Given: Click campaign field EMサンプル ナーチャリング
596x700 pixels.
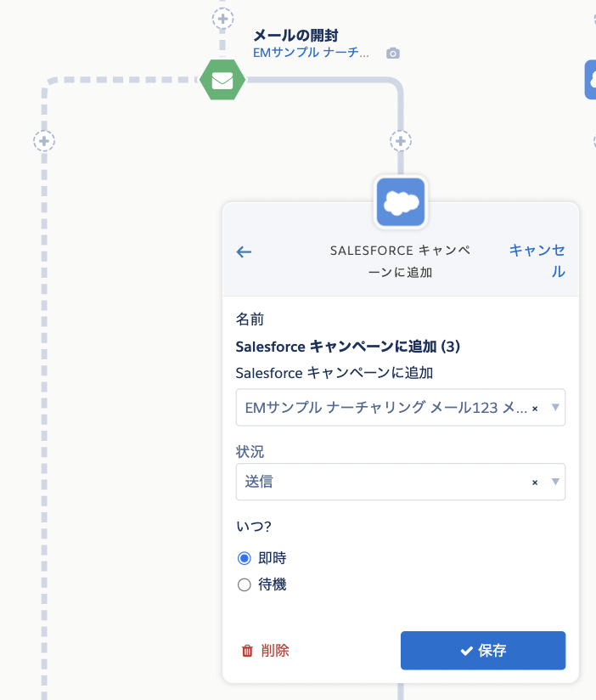Looking at the screenshot, I should (401, 407).
